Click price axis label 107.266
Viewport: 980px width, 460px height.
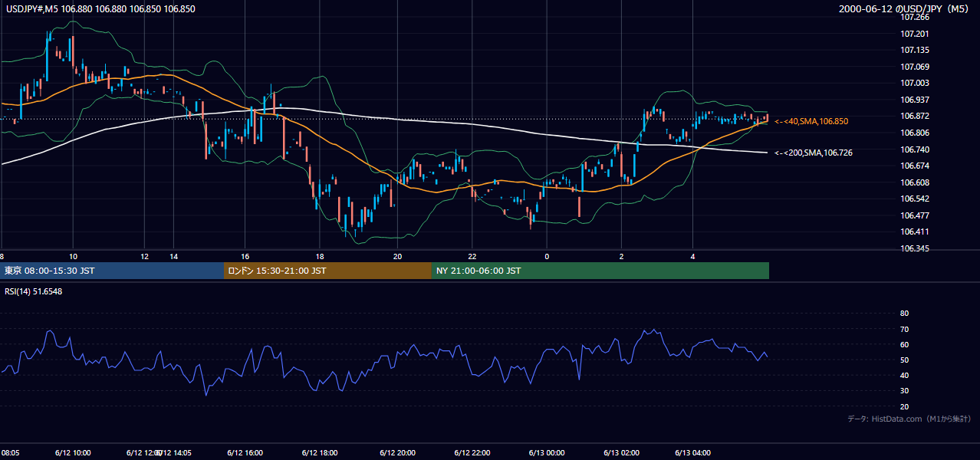click(914, 17)
